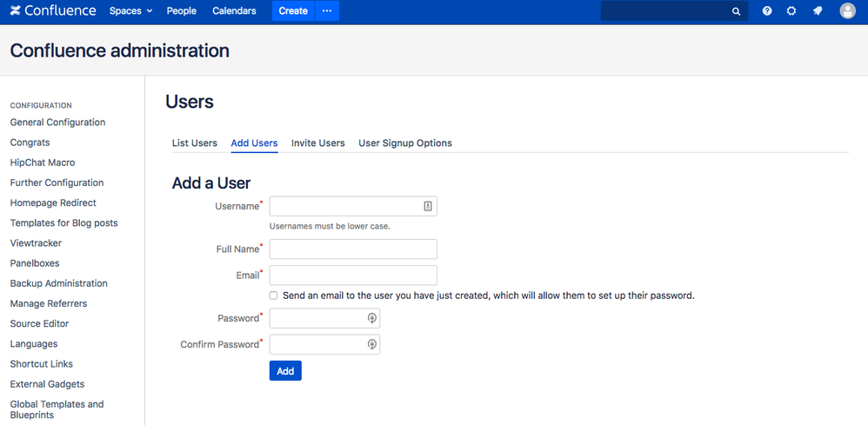Open HipChat Macro settings link
This screenshot has height=425, width=868.
pos(43,163)
